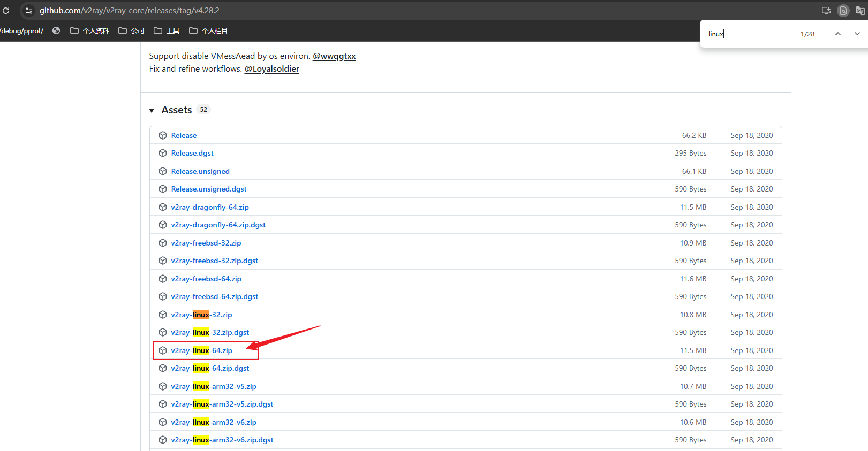This screenshot has width=868, height=451.
Task: Download Release.unsigned
Action: [x=200, y=171]
